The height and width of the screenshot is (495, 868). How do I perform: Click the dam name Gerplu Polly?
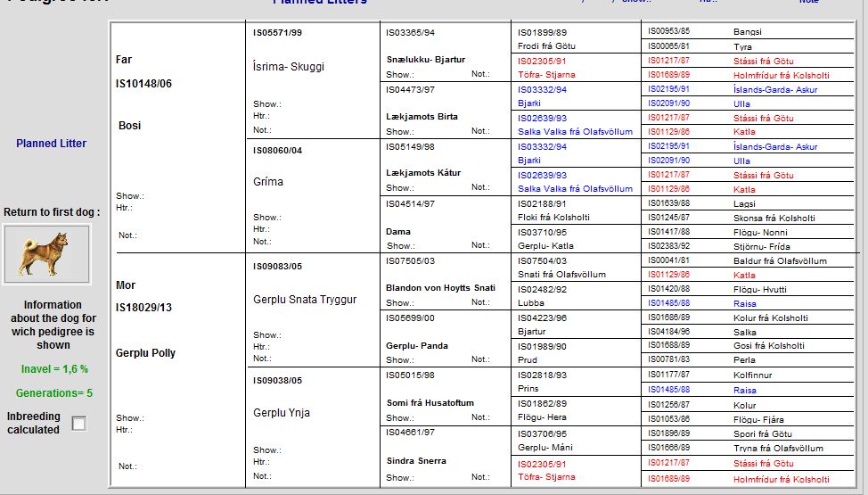[x=145, y=353]
